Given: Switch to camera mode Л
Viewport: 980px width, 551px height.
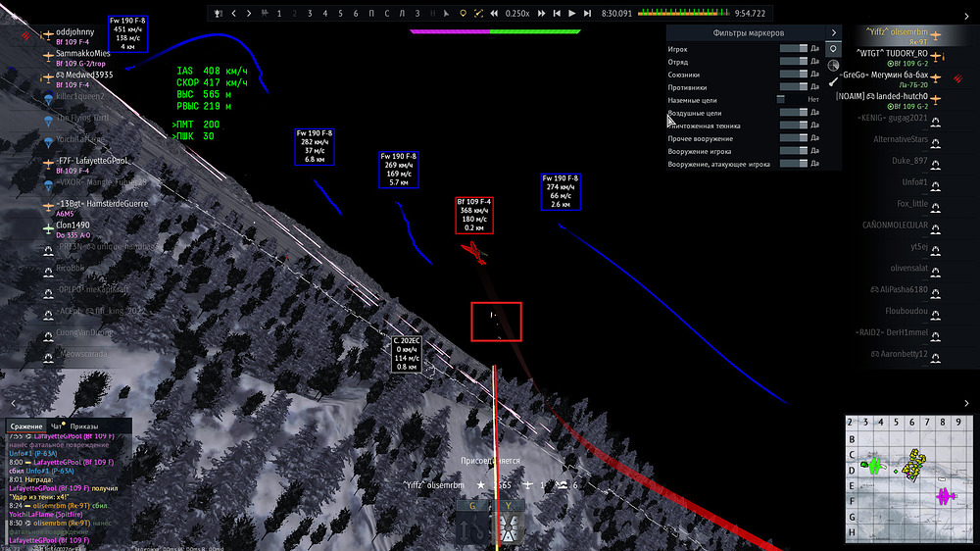Looking at the screenshot, I should (402, 13).
